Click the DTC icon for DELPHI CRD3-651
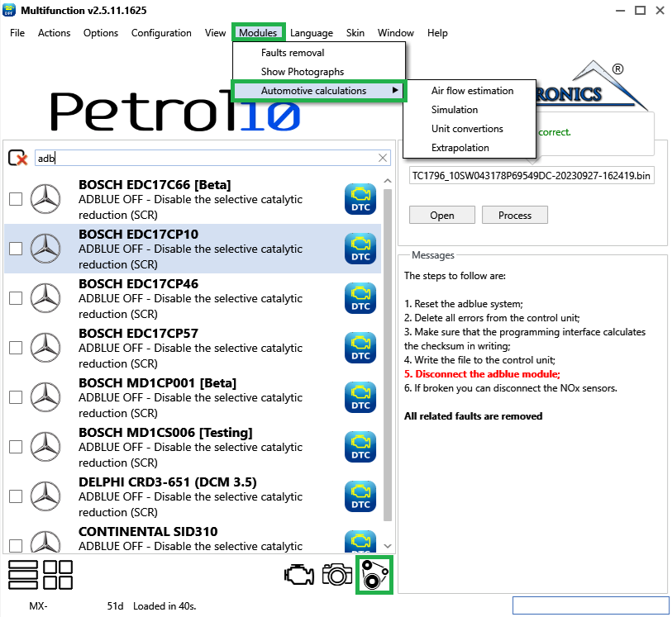This screenshot has height=617, width=672. click(360, 496)
